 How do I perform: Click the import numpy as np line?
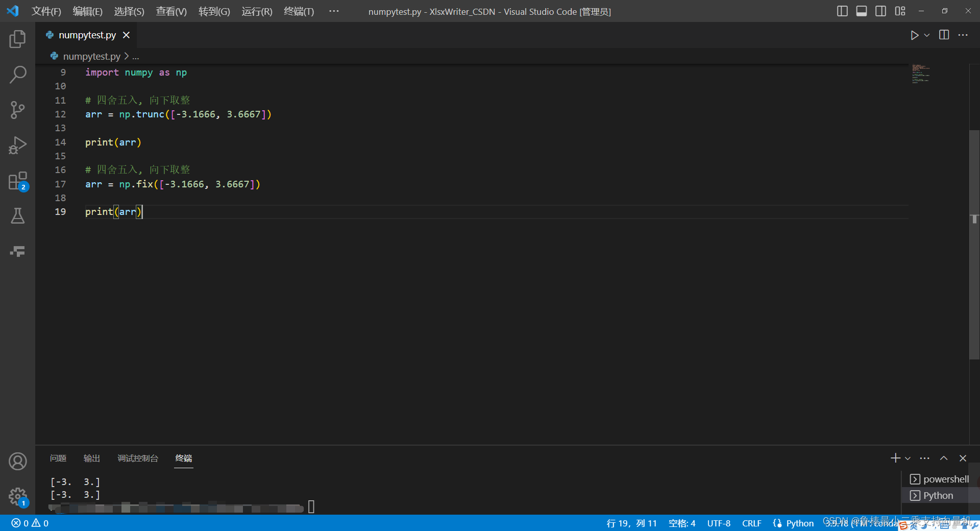136,73
